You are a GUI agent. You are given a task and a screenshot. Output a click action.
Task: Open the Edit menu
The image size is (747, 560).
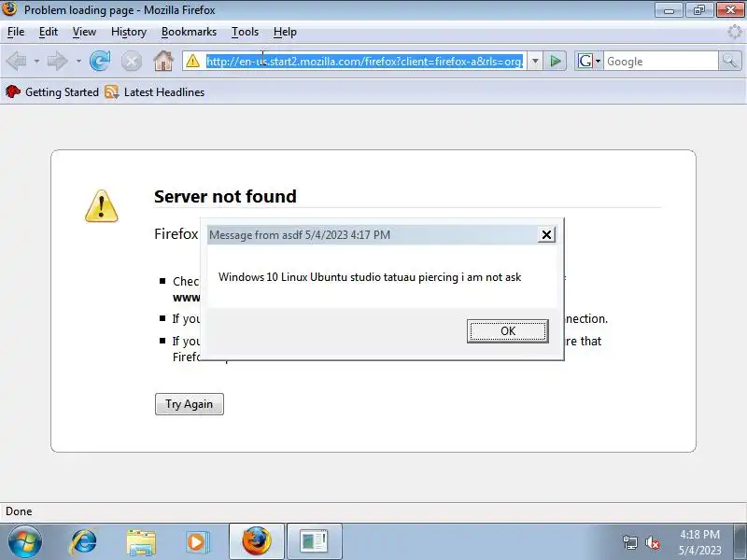[x=49, y=32]
